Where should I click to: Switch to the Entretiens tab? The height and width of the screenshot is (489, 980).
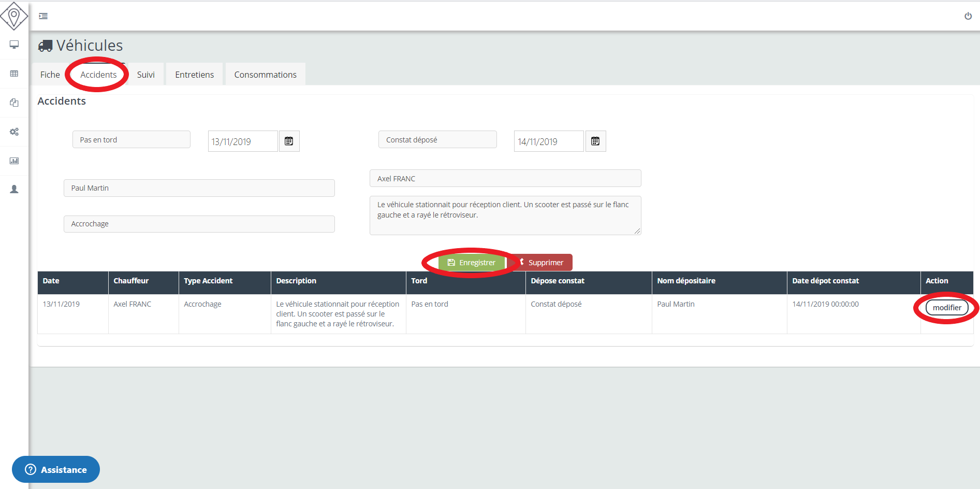coord(194,75)
